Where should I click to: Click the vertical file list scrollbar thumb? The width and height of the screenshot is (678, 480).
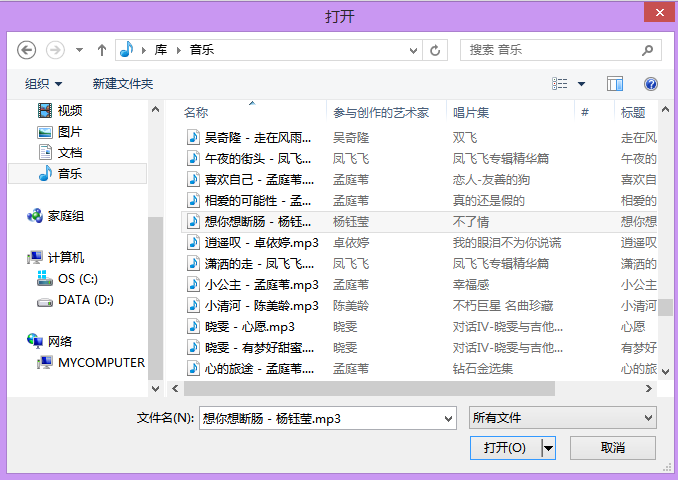coord(666,307)
